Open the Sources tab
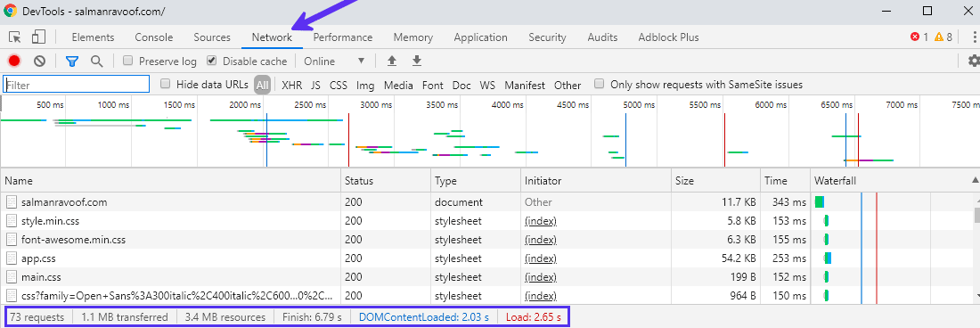 pos(212,37)
